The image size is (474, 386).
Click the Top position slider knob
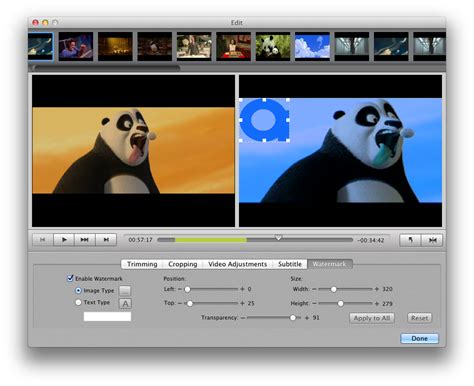[x=190, y=303]
